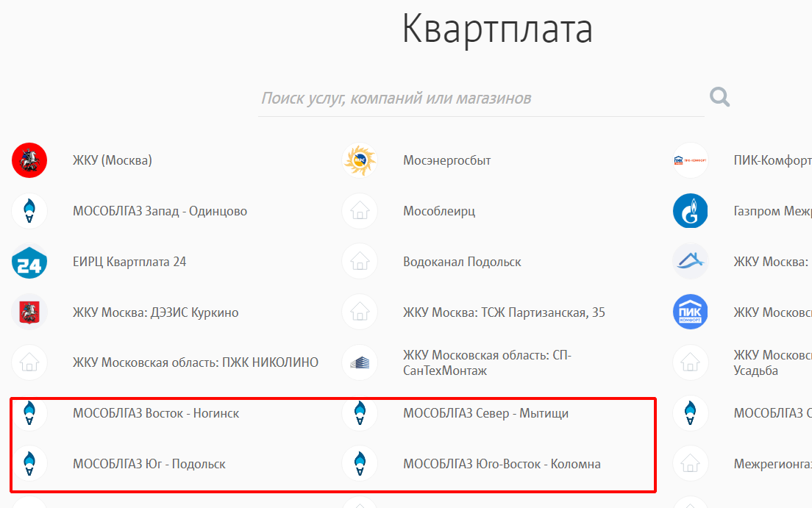812x508 pixels.
Task: Choose МОСОБЛГАЗ Юго-Восток - Коломна
Action: pyautogui.click(x=502, y=464)
